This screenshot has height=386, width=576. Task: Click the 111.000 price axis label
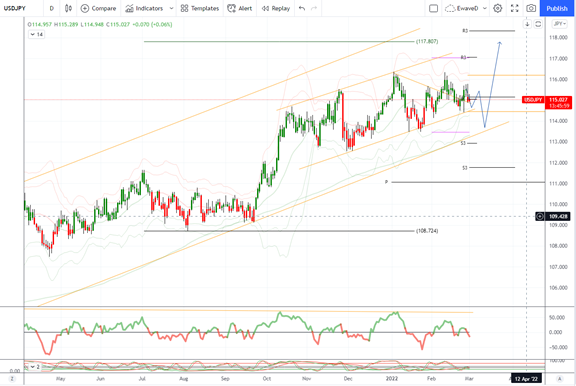558,183
